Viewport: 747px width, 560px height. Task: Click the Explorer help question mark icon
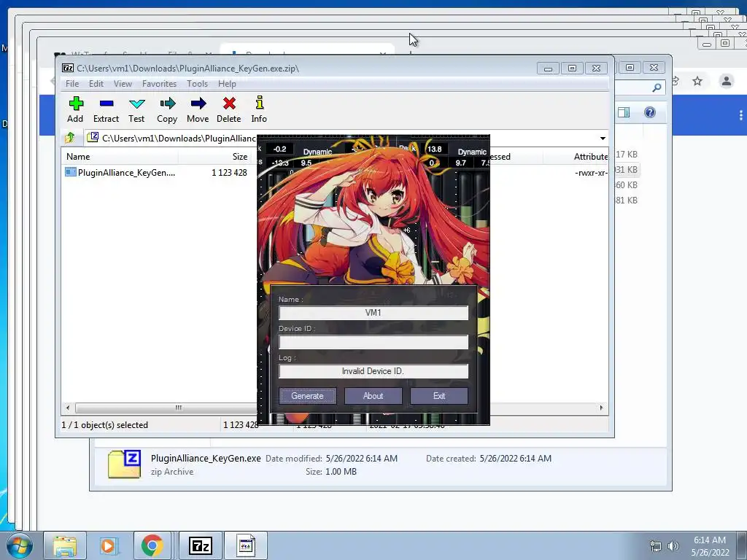pyautogui.click(x=650, y=112)
